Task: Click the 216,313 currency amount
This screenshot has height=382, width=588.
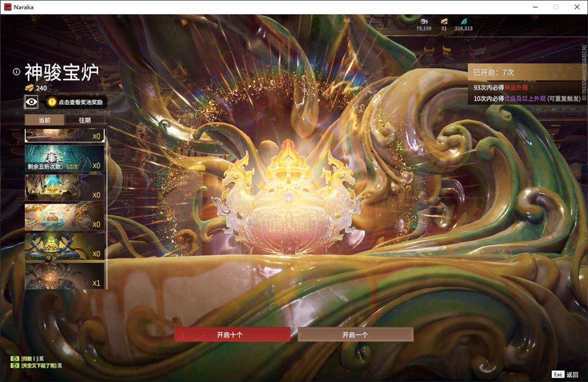Action: tap(463, 29)
